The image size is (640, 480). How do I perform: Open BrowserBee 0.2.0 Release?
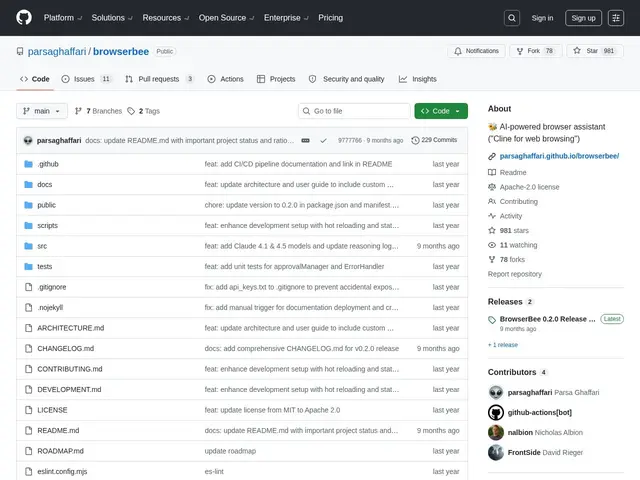pyautogui.click(x=547, y=319)
